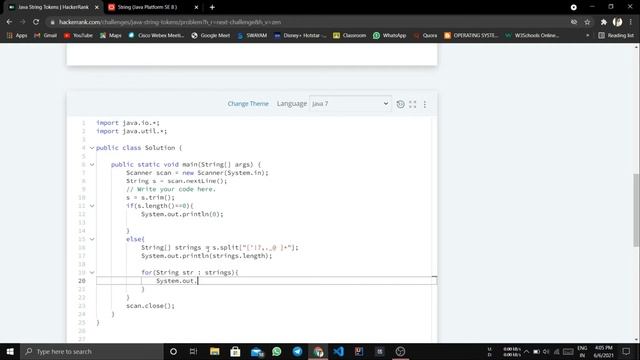Collapse the public class Solution fold arrow
Image resolution: width=640 pixels, height=360 pixels.
[92, 148]
